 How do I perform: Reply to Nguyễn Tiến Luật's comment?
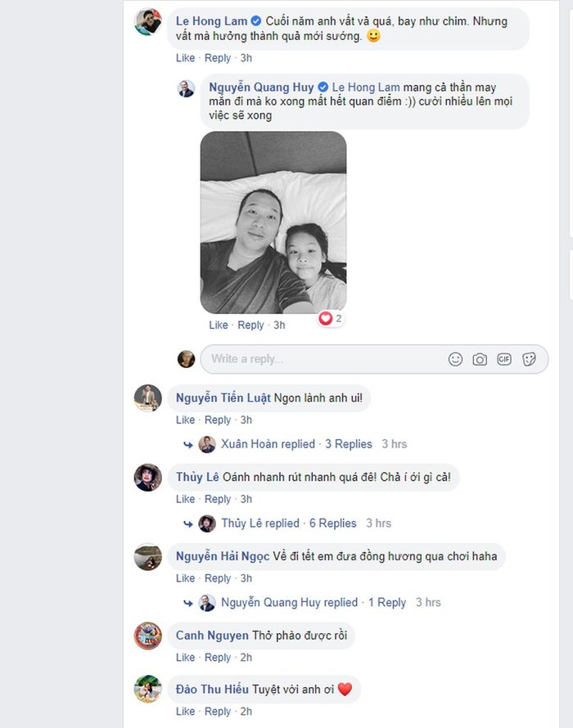218,420
